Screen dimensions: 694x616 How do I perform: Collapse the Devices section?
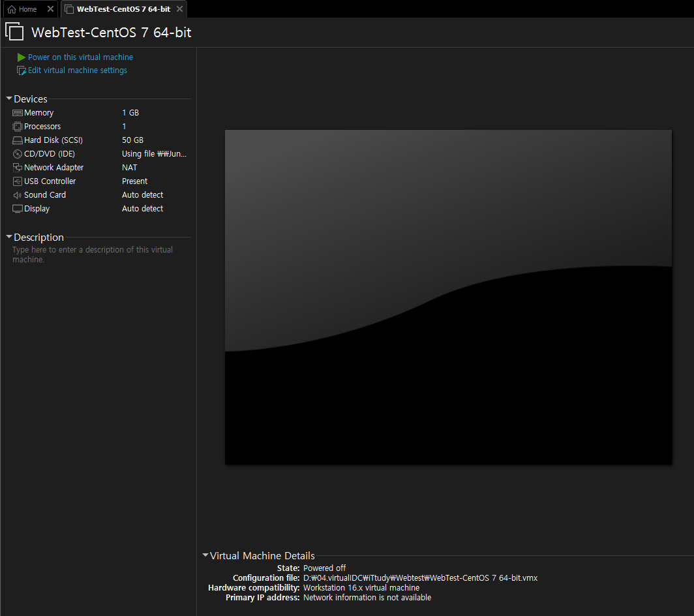click(x=9, y=99)
